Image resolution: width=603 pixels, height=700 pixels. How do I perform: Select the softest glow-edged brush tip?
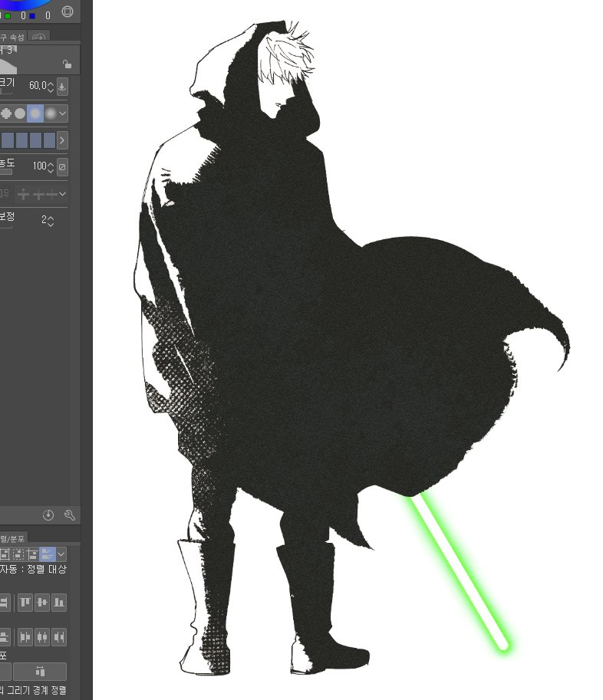51,113
